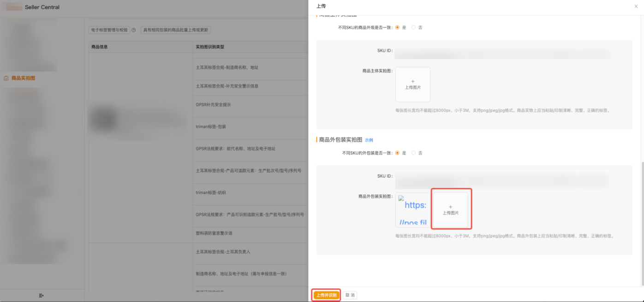Click the plus icon to upload 商品主体实拍图

click(x=412, y=84)
